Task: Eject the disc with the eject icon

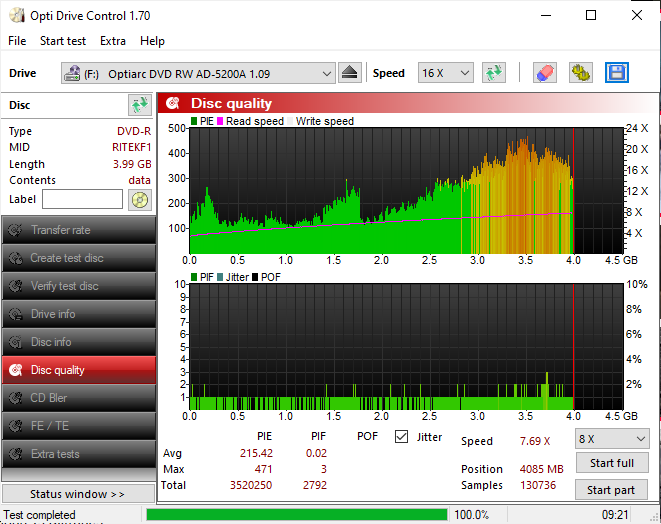Action: (349, 73)
